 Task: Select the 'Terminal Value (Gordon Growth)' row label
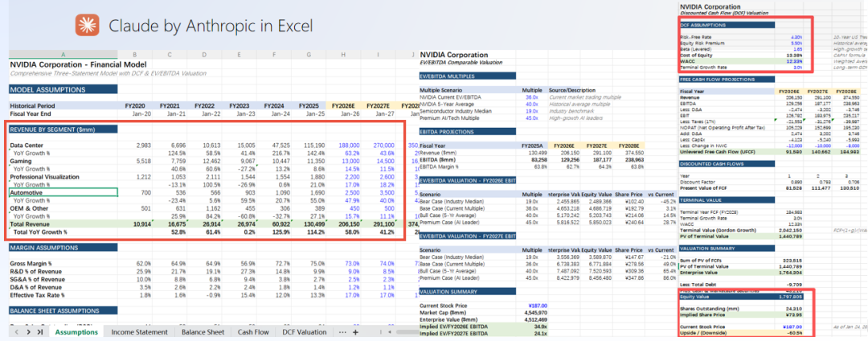coord(710,228)
